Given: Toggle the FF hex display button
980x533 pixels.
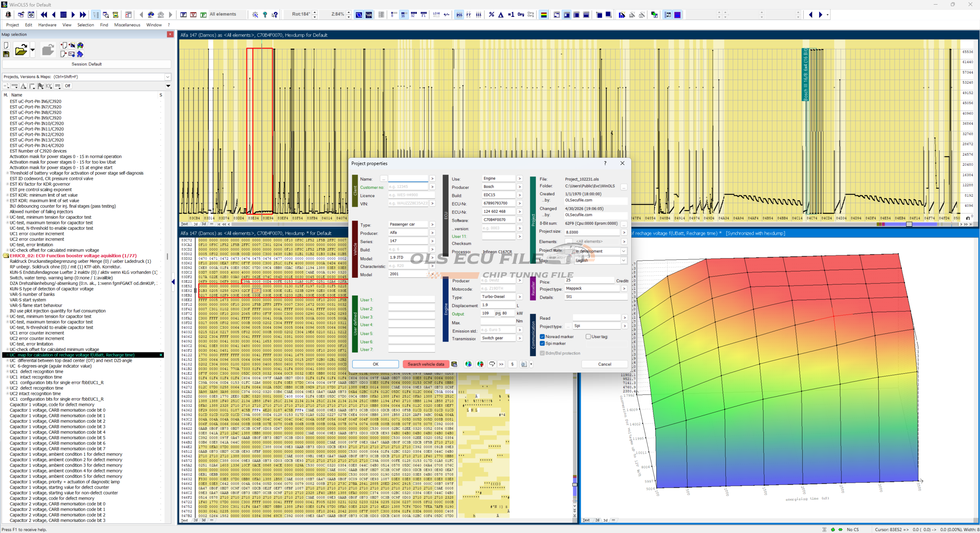Looking at the screenshot, I should coord(469,15).
